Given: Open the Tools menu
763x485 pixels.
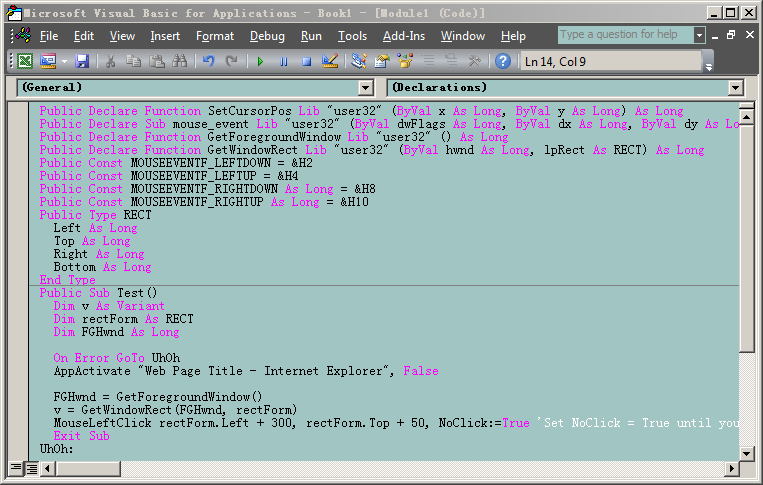Looking at the screenshot, I should 352,36.
